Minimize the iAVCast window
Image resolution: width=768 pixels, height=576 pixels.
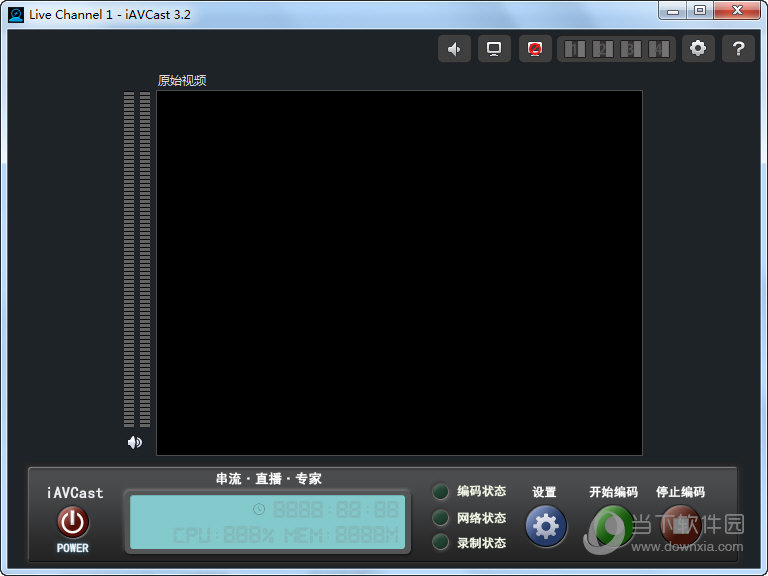pos(672,11)
